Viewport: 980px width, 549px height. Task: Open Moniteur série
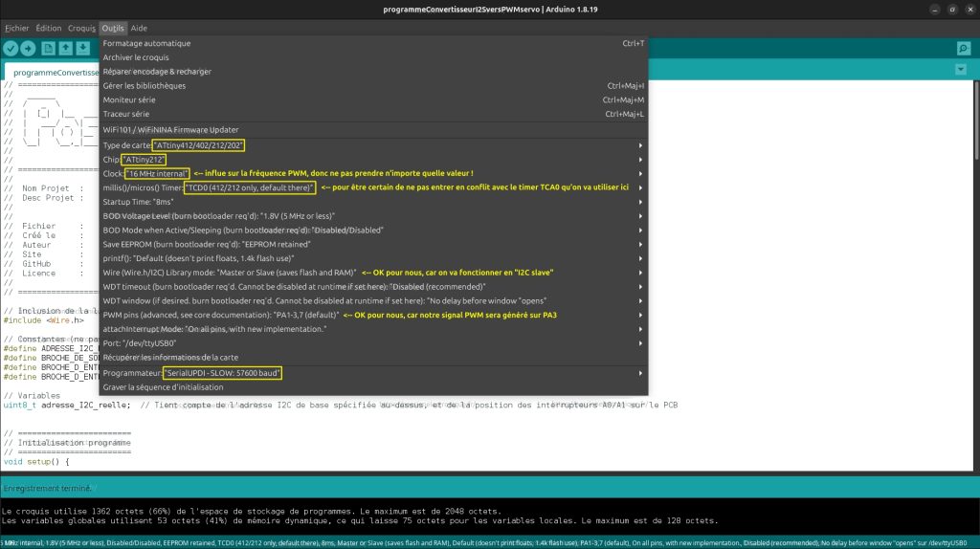coord(373,99)
